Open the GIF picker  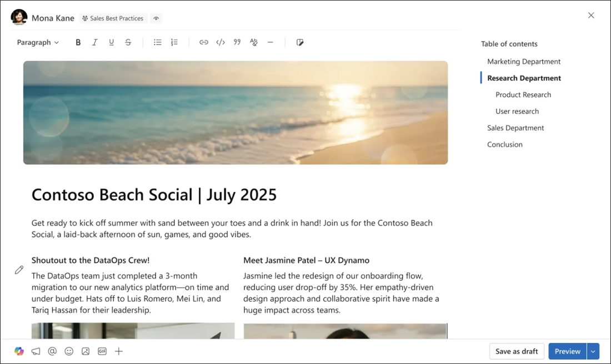102,351
